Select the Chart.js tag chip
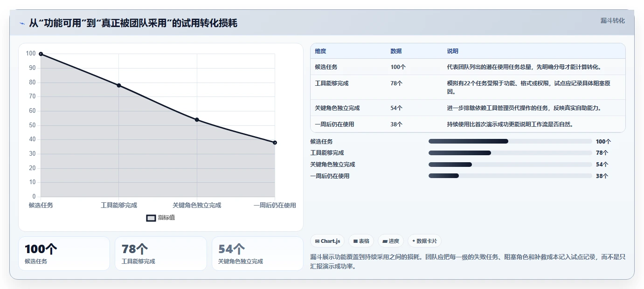Viewport: 644px width, 289px height. pos(328,241)
